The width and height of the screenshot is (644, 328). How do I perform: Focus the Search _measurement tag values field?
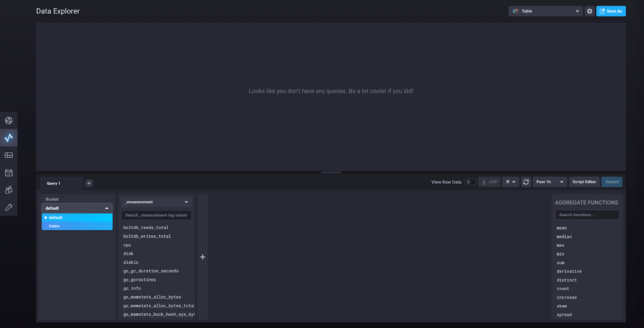157,215
